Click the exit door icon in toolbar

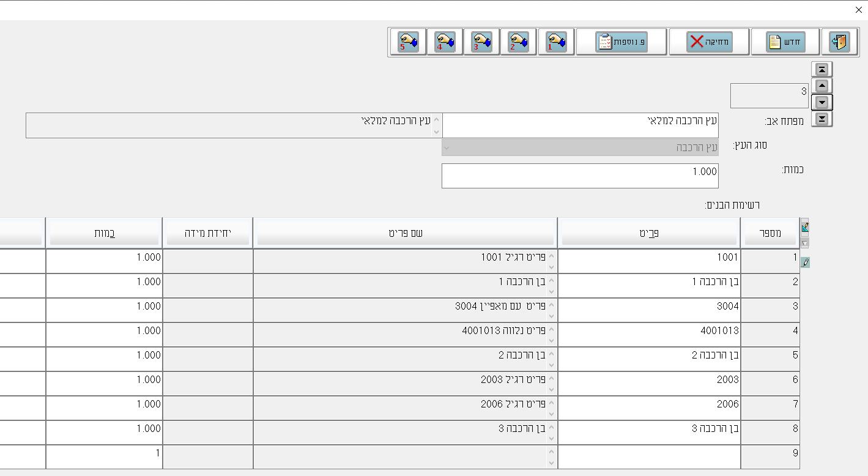[839, 42]
